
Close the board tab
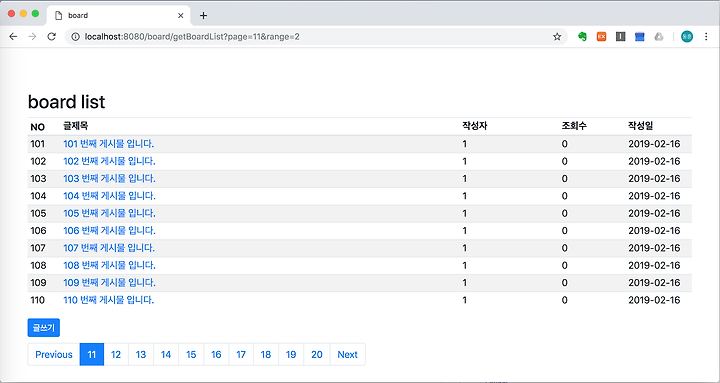[x=180, y=16]
